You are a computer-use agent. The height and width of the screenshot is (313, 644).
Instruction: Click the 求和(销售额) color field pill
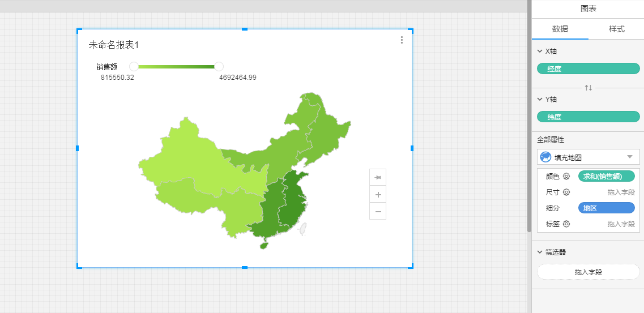pos(607,177)
